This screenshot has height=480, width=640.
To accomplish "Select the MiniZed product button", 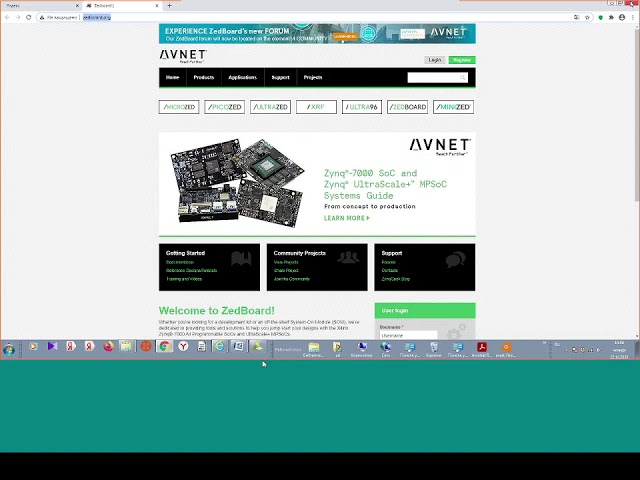I will (453, 107).
